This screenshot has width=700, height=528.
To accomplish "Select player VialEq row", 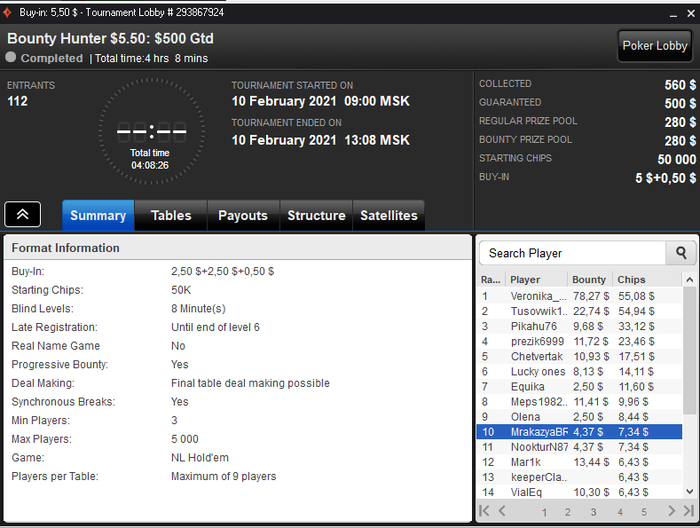I will pyautogui.click(x=579, y=492).
